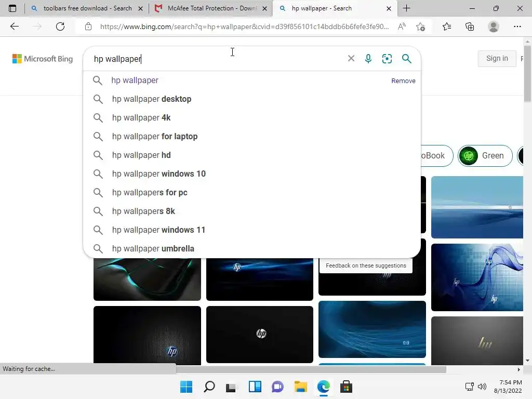Refresh the current page

point(60,26)
